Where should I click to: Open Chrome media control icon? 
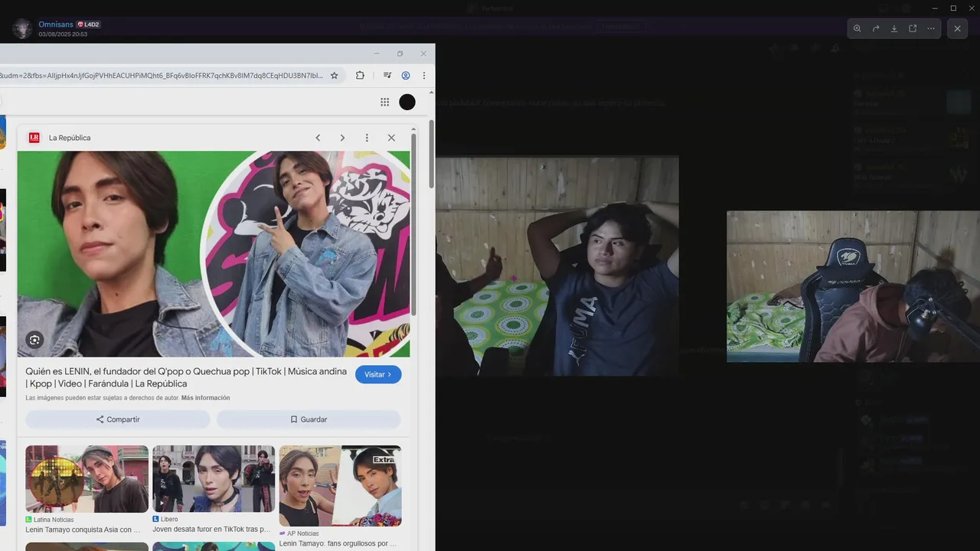(x=387, y=76)
